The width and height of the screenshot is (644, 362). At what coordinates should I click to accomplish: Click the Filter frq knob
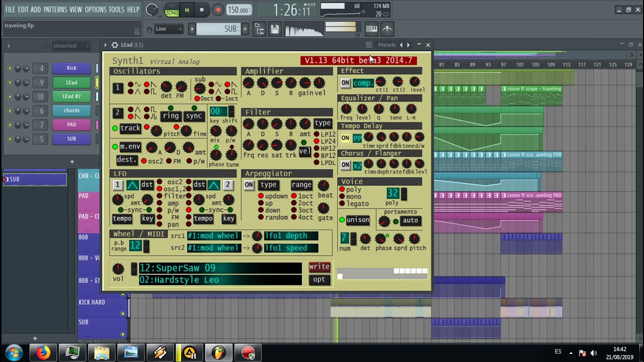pos(249,145)
